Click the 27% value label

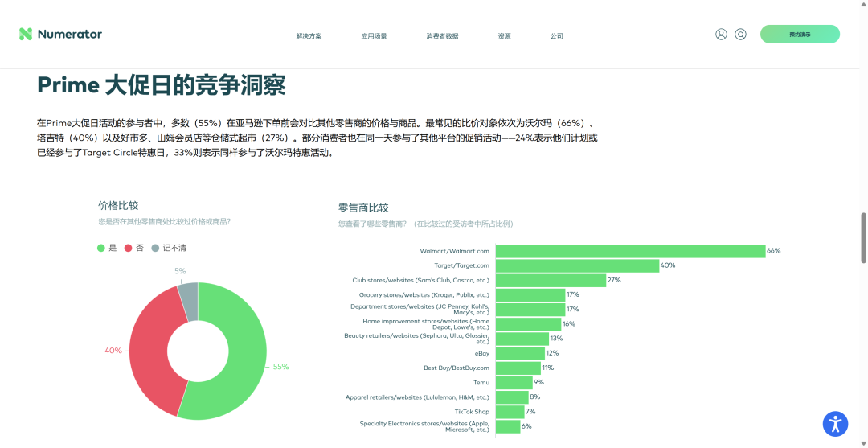click(x=614, y=280)
